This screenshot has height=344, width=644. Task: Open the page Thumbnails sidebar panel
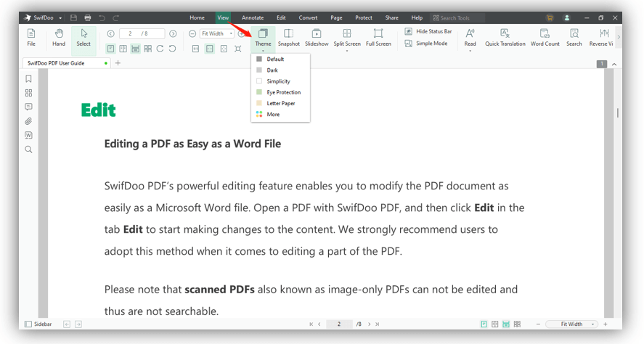[28, 93]
